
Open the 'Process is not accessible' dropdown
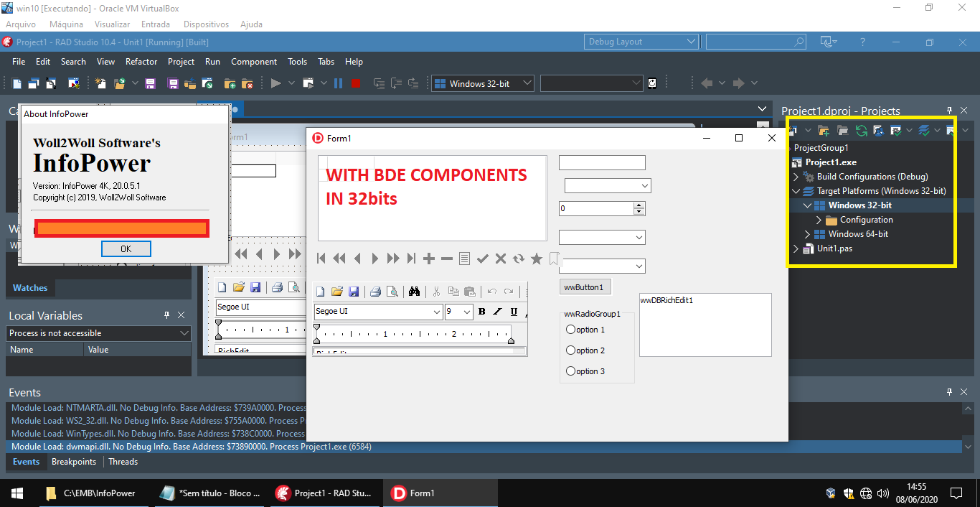[x=184, y=333]
